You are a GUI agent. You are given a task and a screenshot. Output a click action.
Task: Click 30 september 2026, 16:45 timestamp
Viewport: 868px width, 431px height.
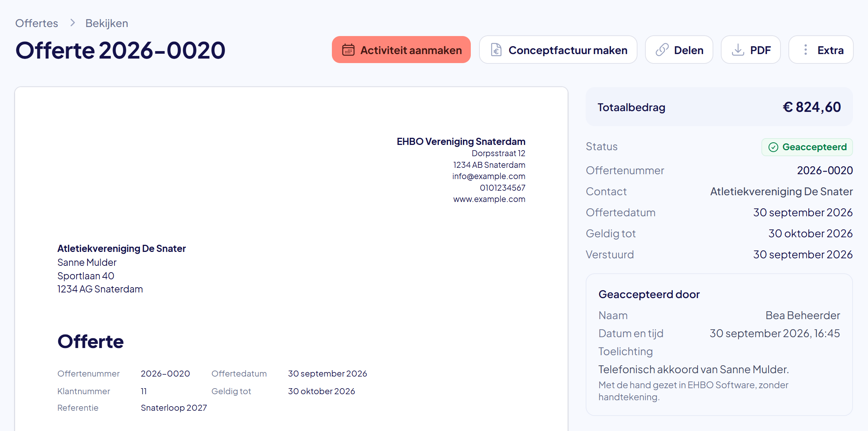coord(775,333)
